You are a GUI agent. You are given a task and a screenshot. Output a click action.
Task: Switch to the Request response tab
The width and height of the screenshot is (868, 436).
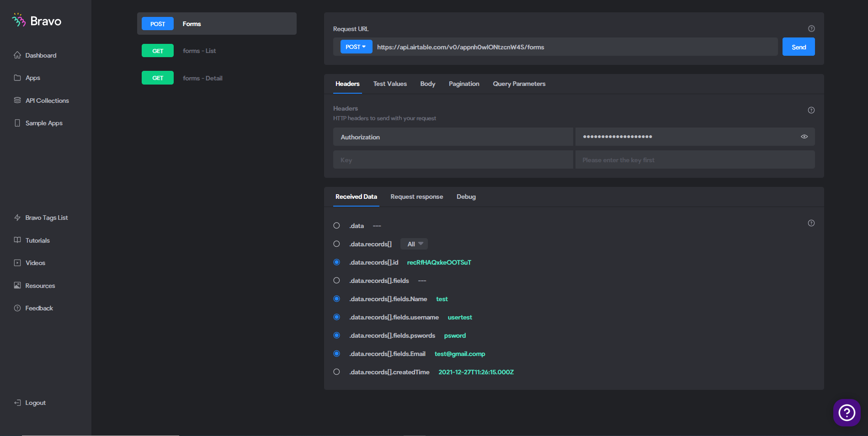(x=417, y=197)
